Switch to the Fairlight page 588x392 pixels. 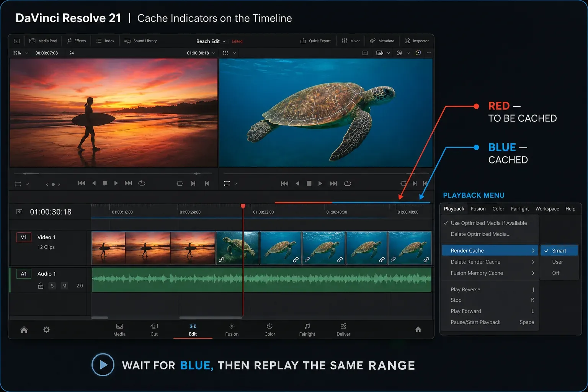point(307,330)
